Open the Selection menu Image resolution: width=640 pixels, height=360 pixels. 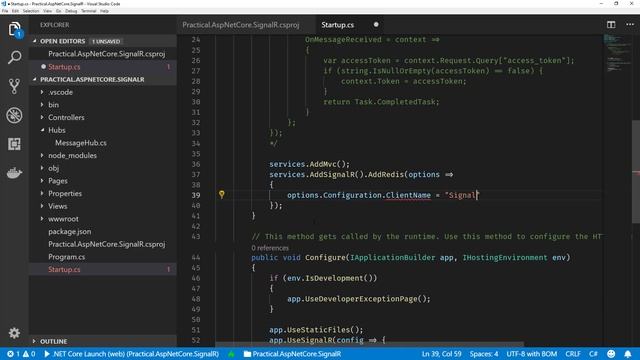[31, 11]
